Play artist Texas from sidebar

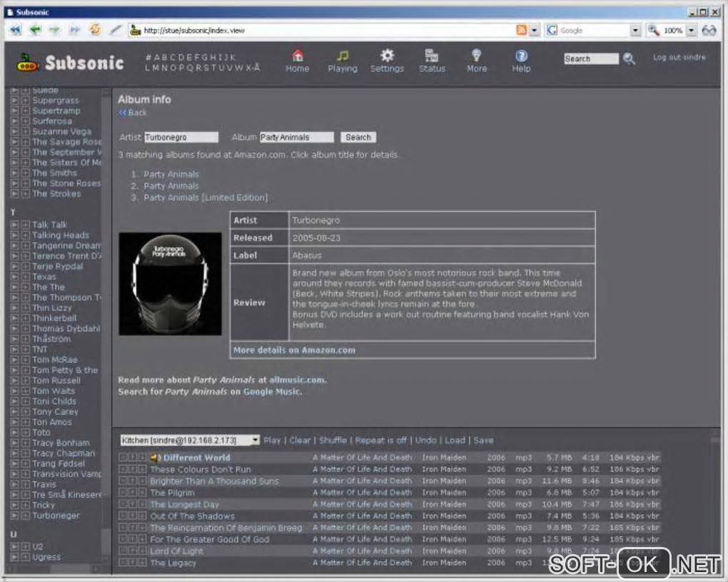tap(14, 277)
